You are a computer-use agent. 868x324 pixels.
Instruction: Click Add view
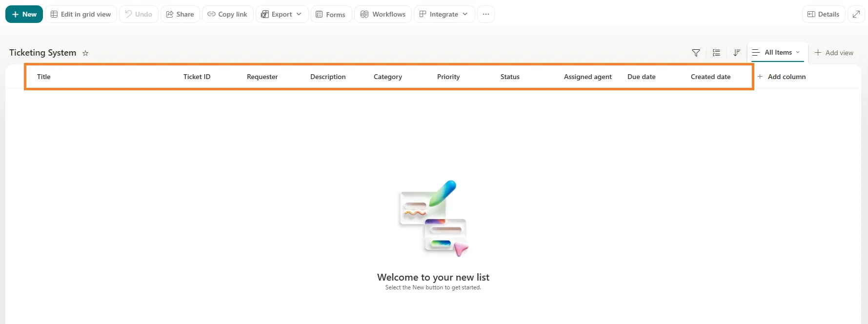[x=834, y=53]
